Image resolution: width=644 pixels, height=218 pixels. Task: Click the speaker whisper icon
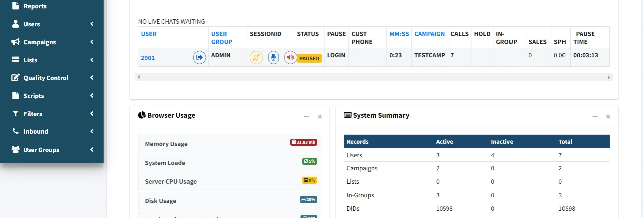tap(290, 58)
